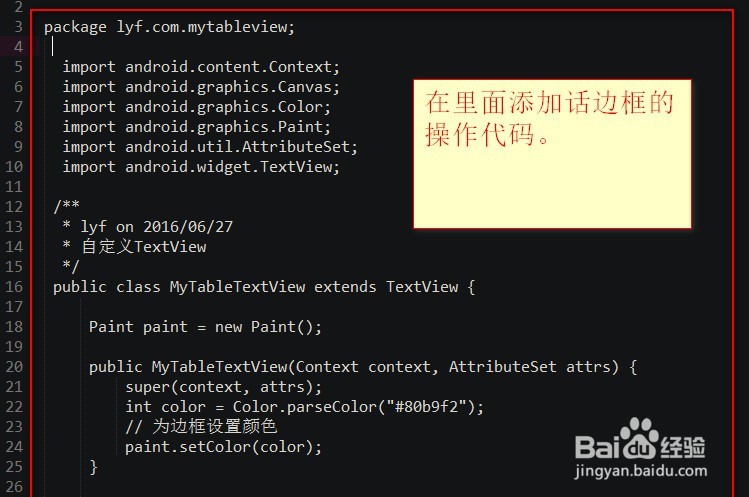Screen dimensions: 749x497
Task: Click the import android.graphics.Paint statement
Action: 196,127
